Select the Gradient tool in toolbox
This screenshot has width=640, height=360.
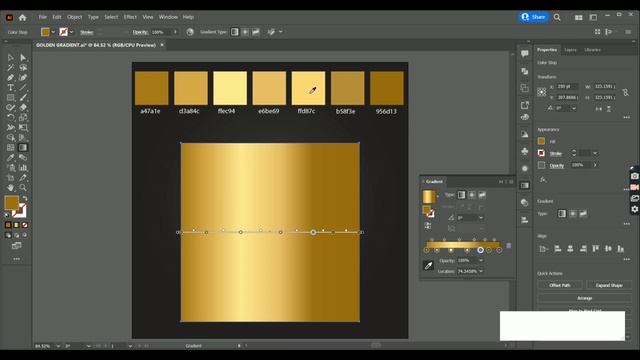23,147
